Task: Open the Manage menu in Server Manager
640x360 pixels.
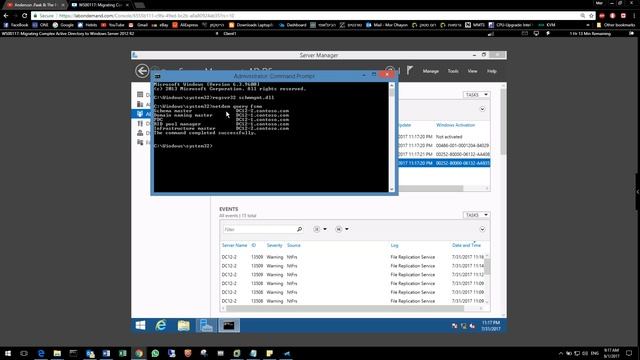Action: point(431,71)
